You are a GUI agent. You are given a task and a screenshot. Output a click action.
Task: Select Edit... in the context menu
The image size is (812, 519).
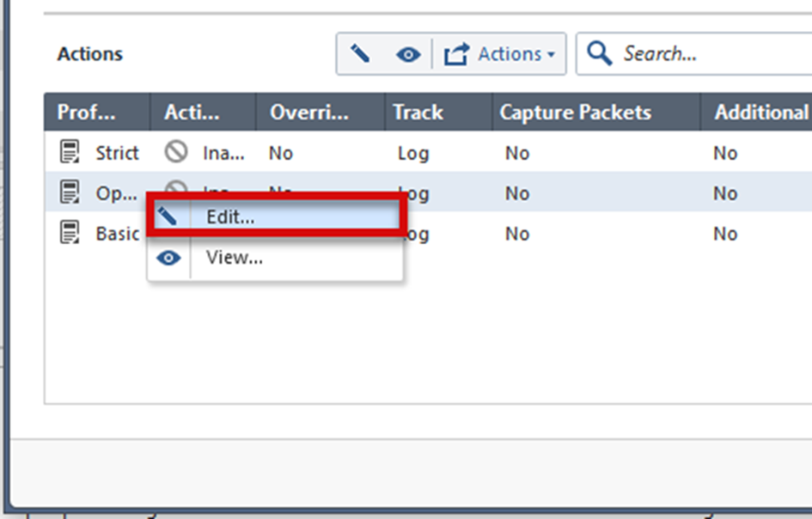(276, 217)
